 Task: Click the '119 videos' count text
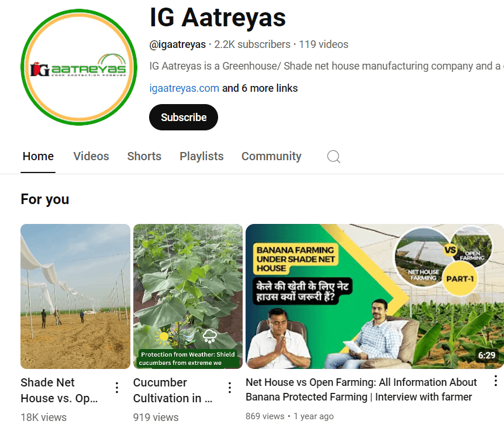coord(324,44)
